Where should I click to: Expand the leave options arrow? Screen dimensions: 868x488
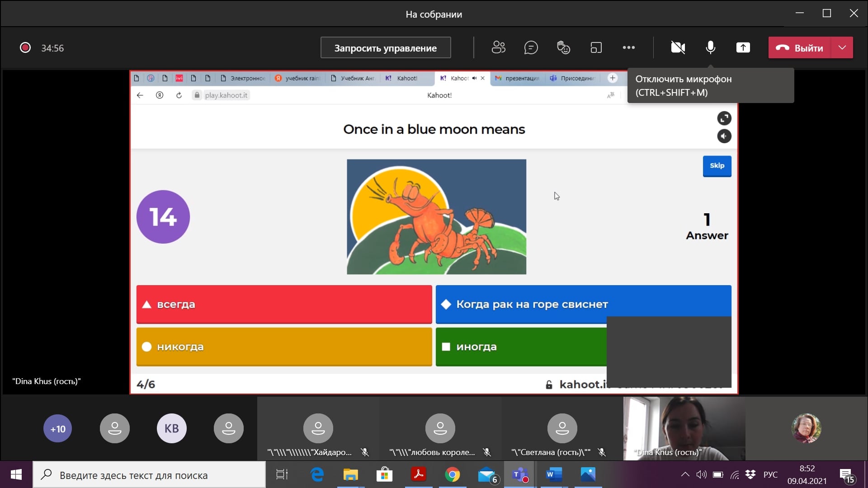tap(842, 47)
